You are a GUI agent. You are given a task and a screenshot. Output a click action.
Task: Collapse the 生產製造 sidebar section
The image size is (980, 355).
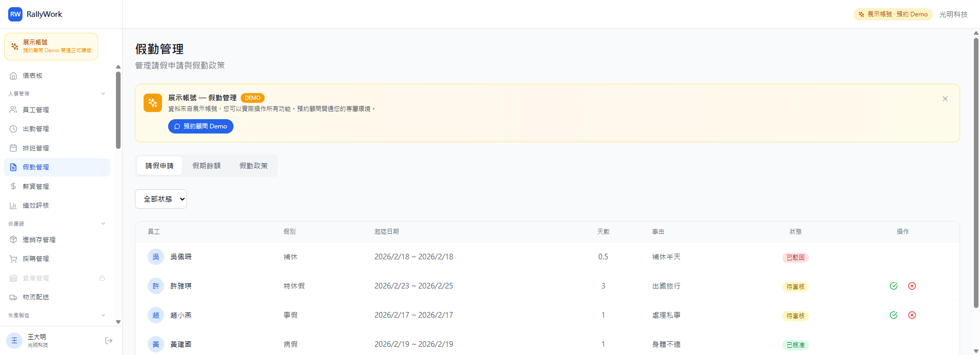[103, 315]
